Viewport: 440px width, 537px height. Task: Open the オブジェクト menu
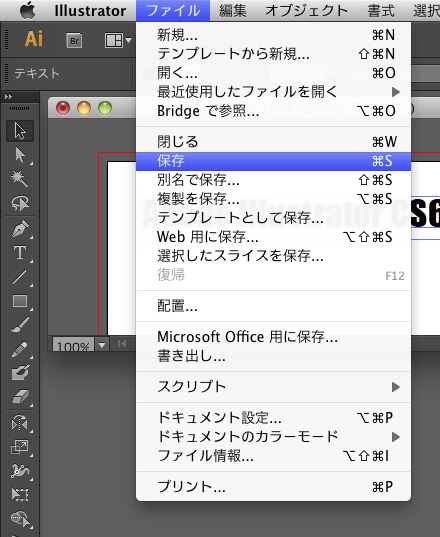point(306,11)
